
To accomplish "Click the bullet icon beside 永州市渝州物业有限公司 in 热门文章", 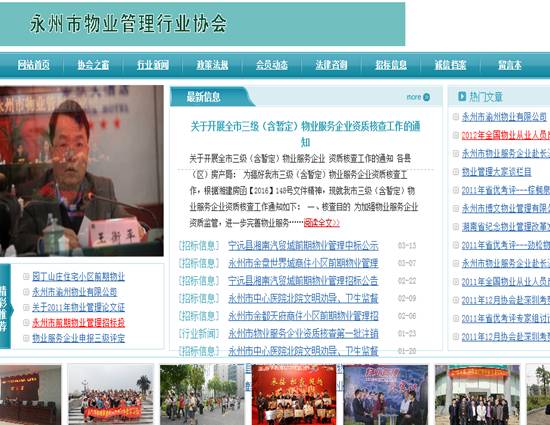I will click(x=456, y=117).
